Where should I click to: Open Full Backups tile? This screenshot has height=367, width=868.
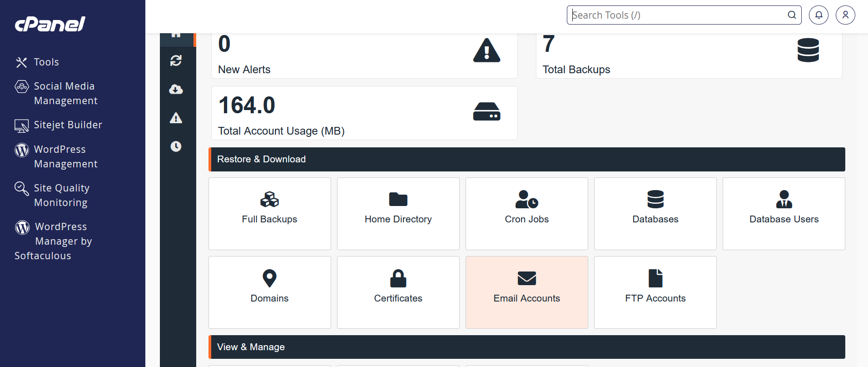pos(270,214)
